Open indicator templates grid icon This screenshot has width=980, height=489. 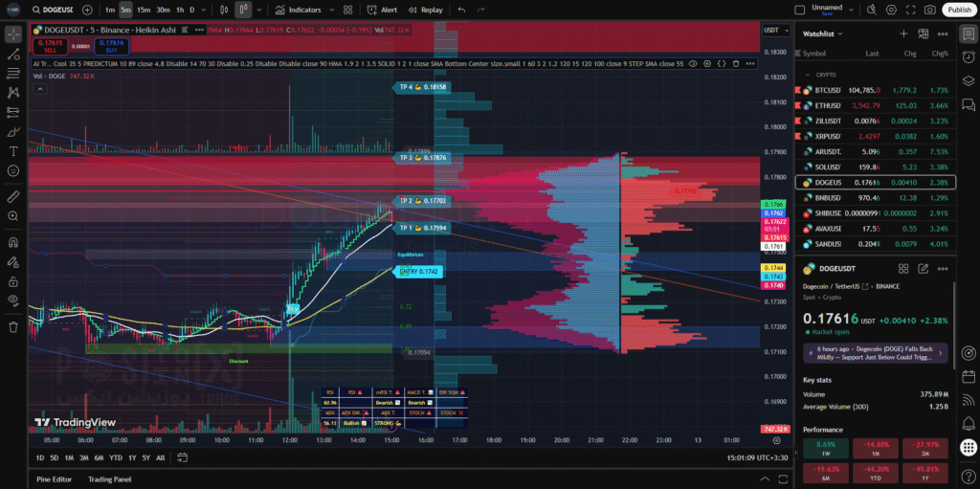click(348, 10)
